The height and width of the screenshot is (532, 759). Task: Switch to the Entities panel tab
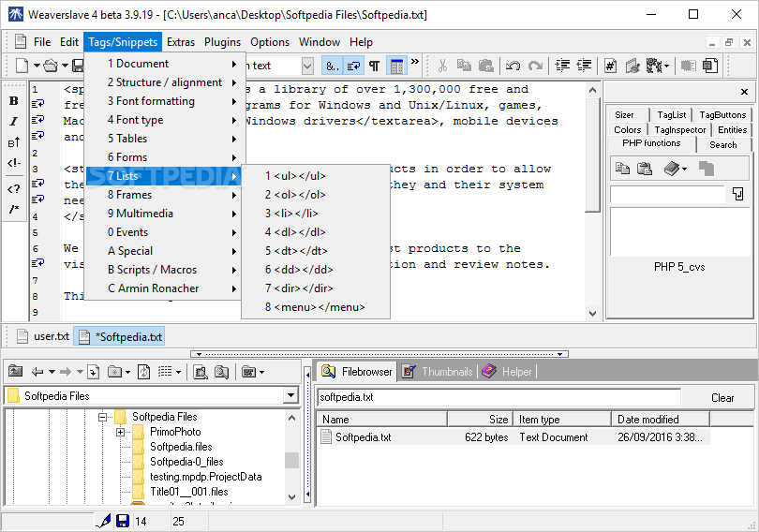(732, 129)
